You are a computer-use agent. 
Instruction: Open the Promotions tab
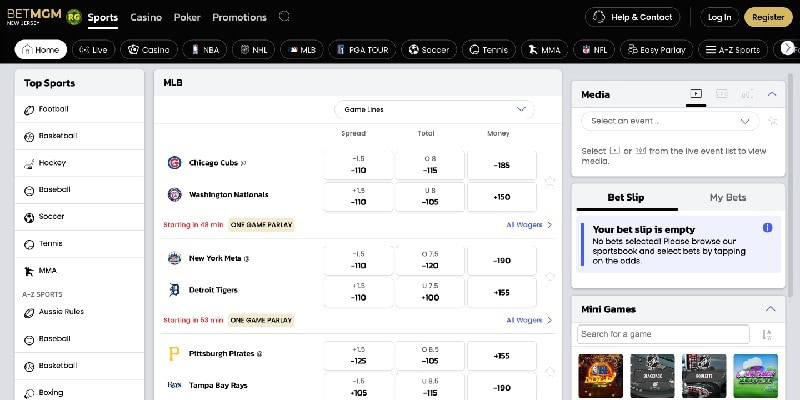(x=239, y=17)
